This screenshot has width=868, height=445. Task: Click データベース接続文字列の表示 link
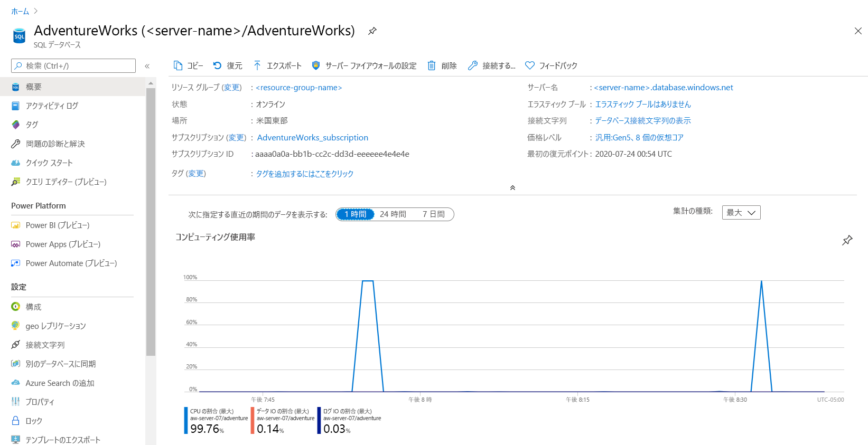(643, 121)
